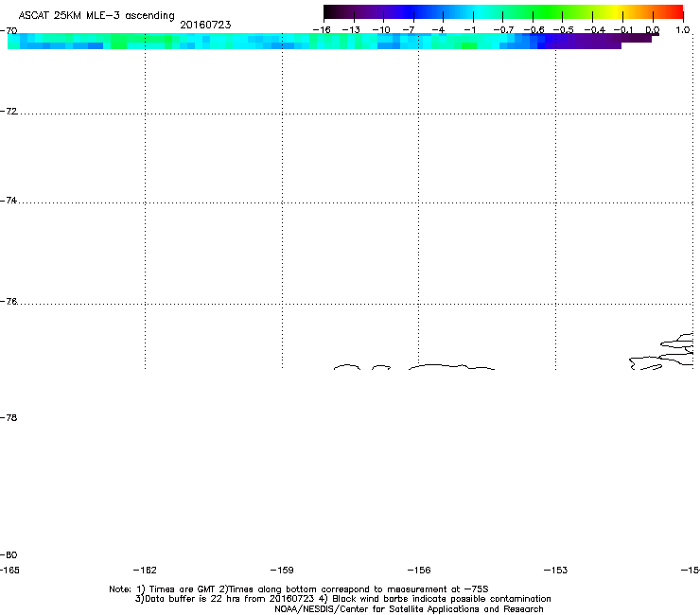Click longitude label -156
The width and height of the screenshot is (700, 615).
click(x=419, y=570)
